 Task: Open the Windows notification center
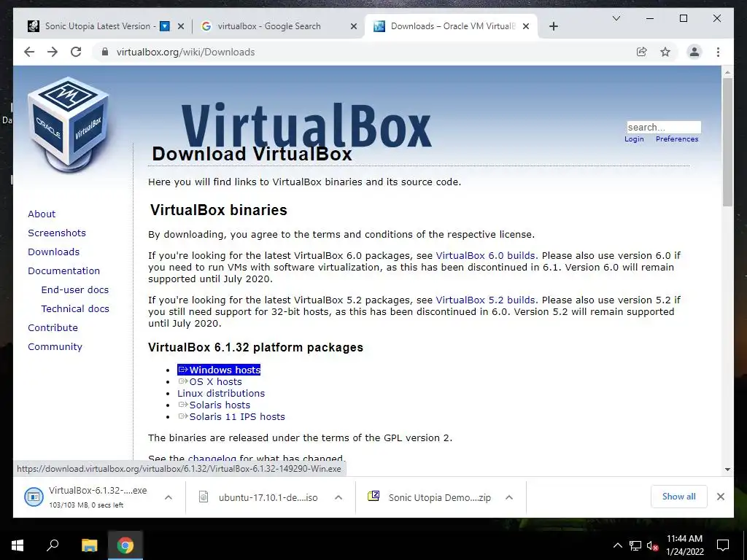click(723, 545)
